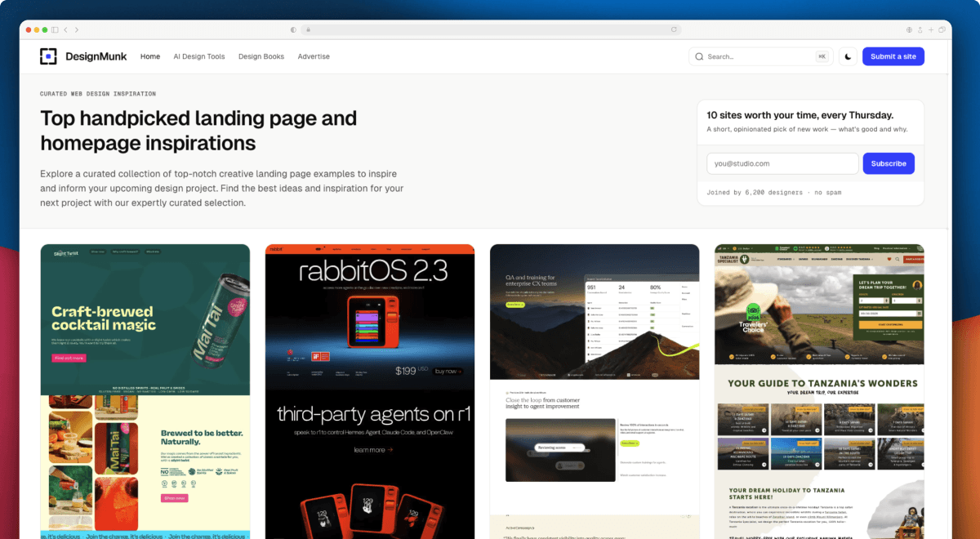
Task: Click the browser privacy shield icon
Action: (x=293, y=29)
